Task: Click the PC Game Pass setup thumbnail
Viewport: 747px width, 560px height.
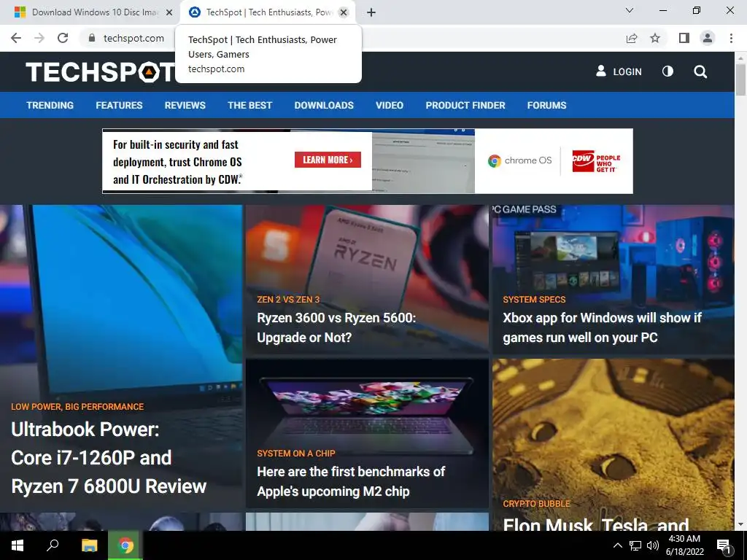Action: pos(613,252)
